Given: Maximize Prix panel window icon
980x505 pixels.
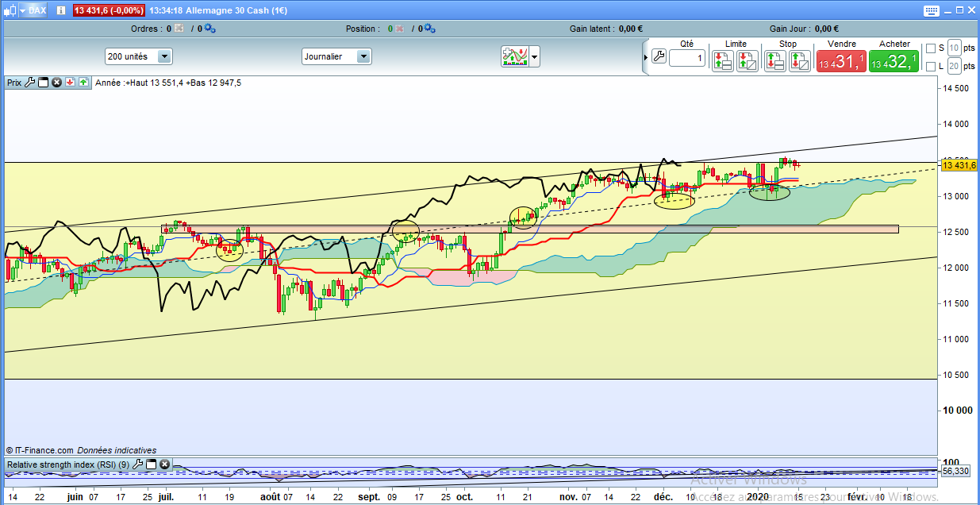Looking at the screenshot, I should (x=44, y=82).
